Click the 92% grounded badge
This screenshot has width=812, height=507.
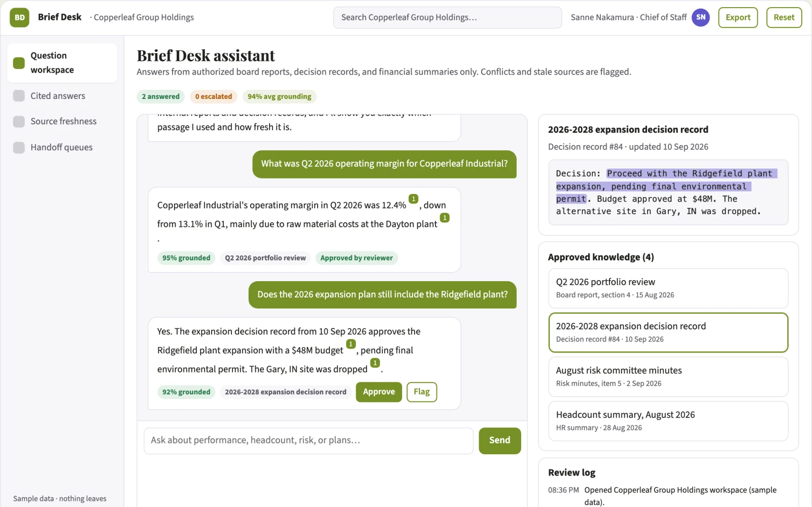[186, 392]
